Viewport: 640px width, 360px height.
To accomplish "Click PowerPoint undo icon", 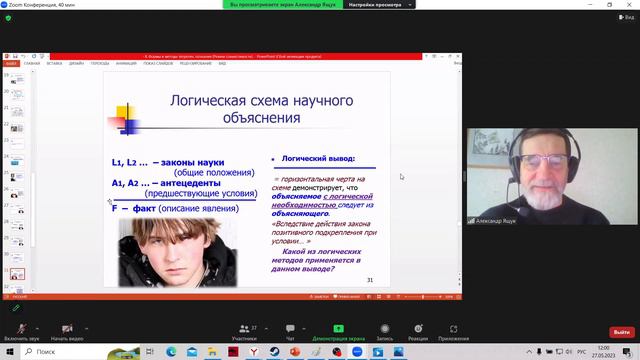I will (x=24, y=56).
